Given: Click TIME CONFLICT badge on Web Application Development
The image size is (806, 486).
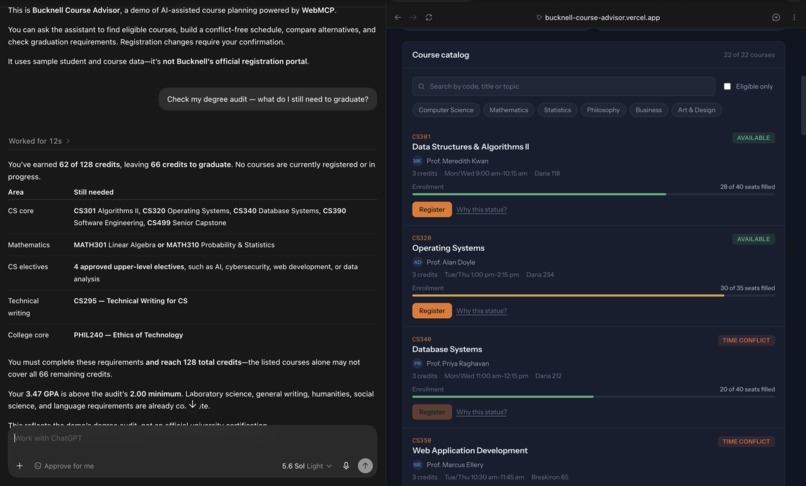Looking at the screenshot, I should pyautogui.click(x=746, y=442).
